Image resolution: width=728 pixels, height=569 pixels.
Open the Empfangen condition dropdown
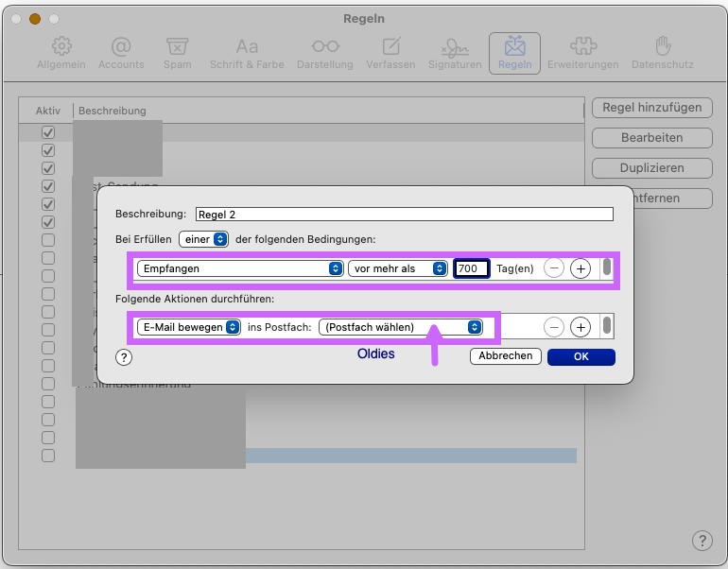239,268
